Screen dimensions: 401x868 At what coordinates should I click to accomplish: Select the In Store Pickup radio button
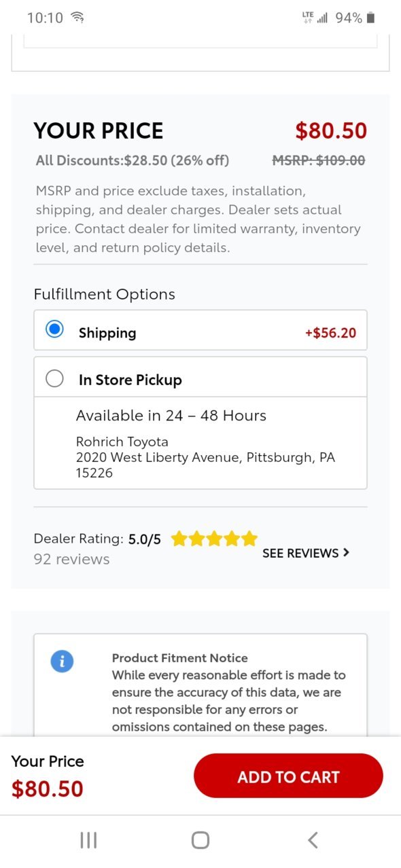click(x=54, y=378)
